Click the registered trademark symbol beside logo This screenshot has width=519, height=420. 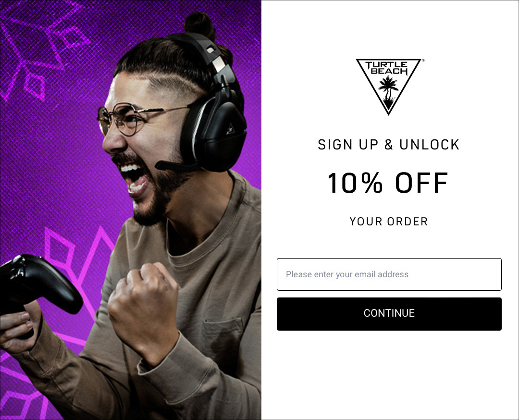(x=423, y=60)
